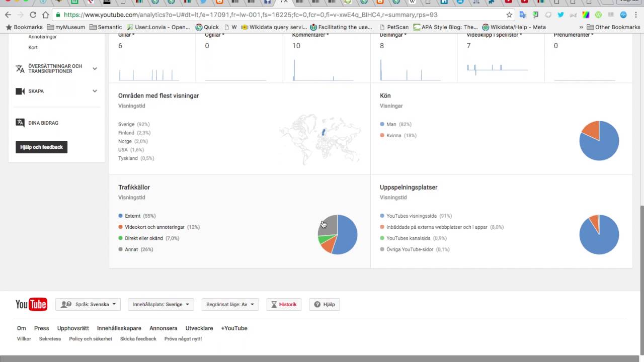Open browser home page icon
The height and width of the screenshot is (362, 644).
click(45, 15)
